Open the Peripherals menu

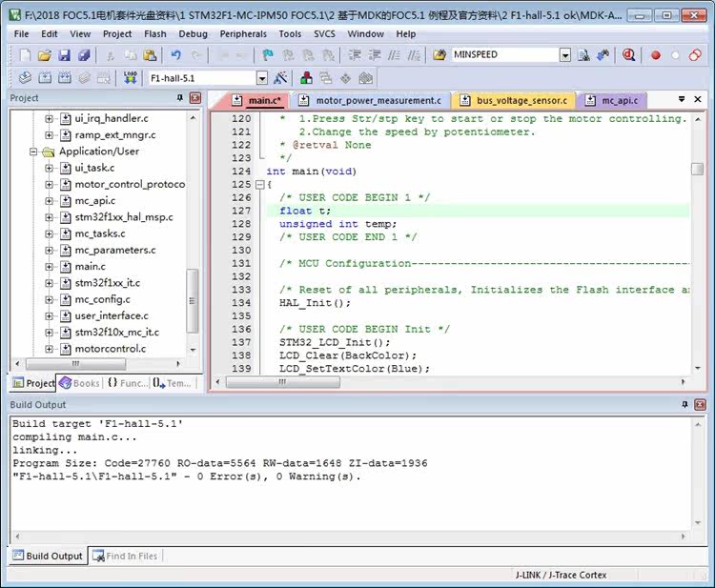(243, 33)
